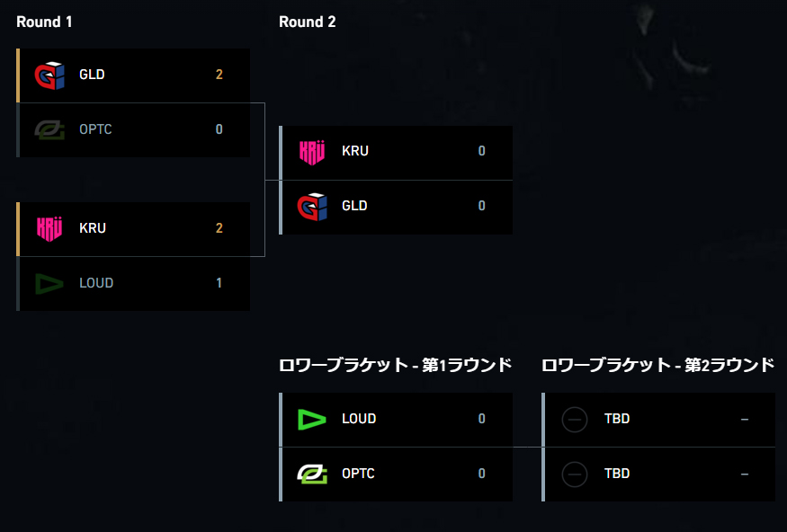The width and height of the screenshot is (787, 532).
Task: Click the Round 1 header
Action: (x=44, y=22)
